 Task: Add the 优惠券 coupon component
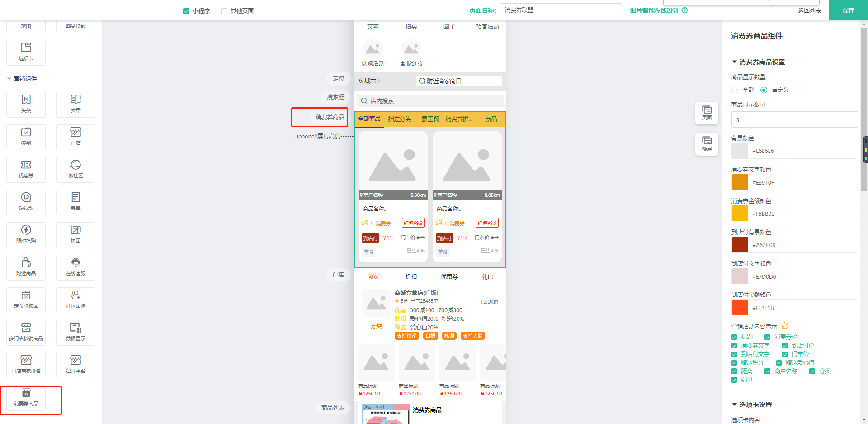click(x=26, y=170)
